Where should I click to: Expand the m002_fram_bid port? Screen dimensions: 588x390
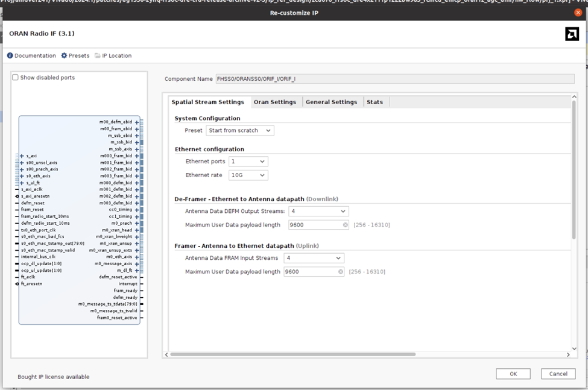point(137,169)
